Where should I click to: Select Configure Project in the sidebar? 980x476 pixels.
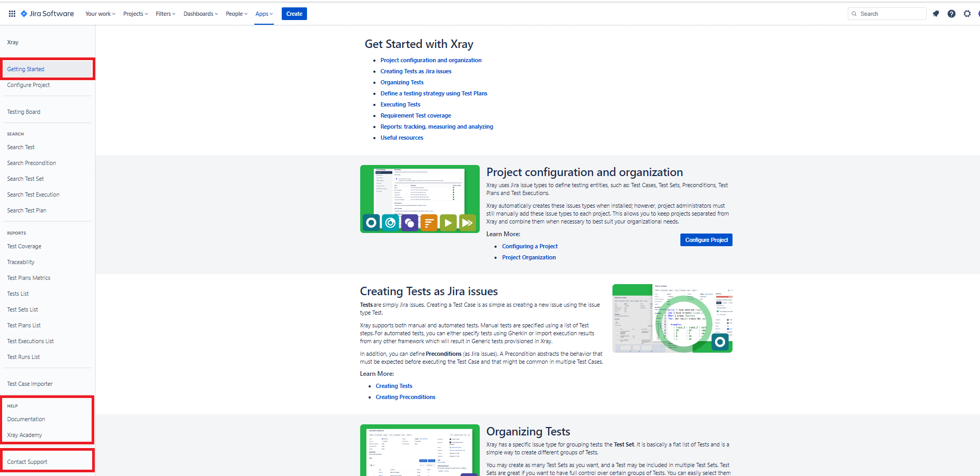[x=28, y=85]
